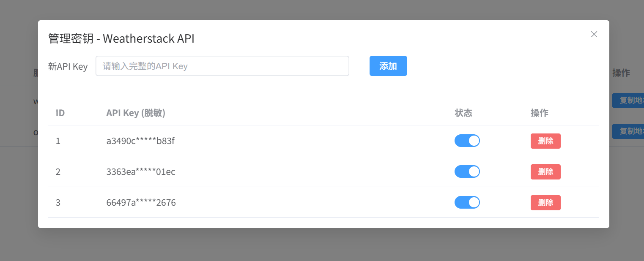Disable the toggle for API key ID 1

pos(467,141)
